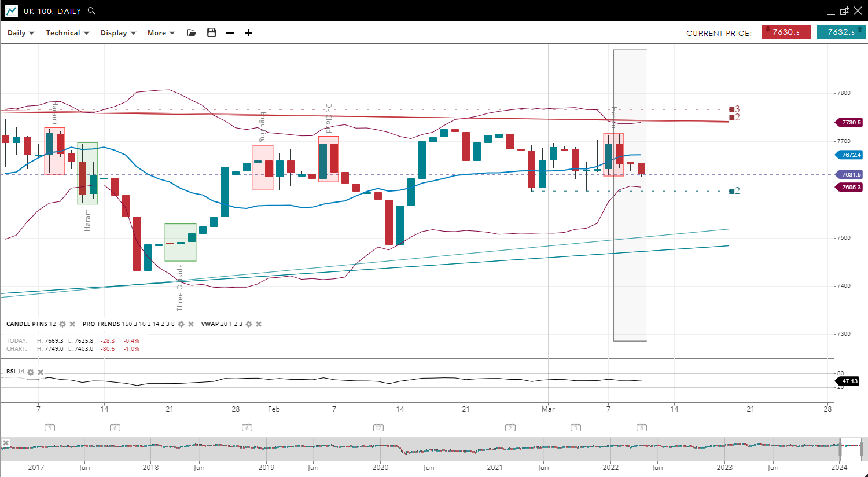
Task: Expand the Daily timeframe dropdown
Action: click(x=21, y=33)
